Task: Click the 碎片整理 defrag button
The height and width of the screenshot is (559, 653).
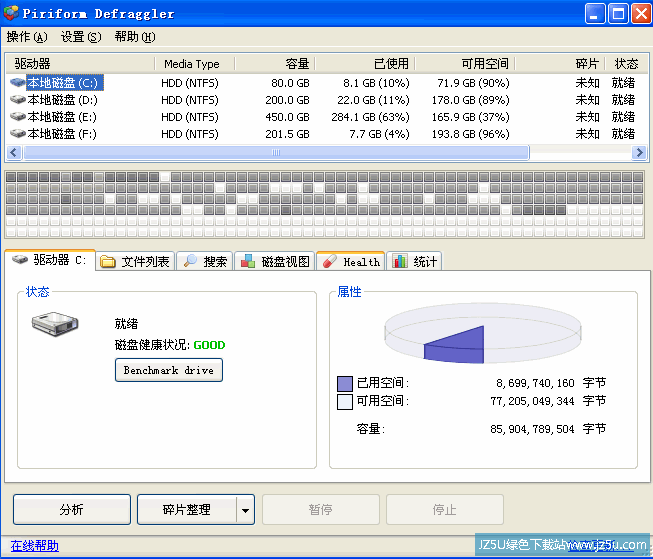Action: click(187, 509)
